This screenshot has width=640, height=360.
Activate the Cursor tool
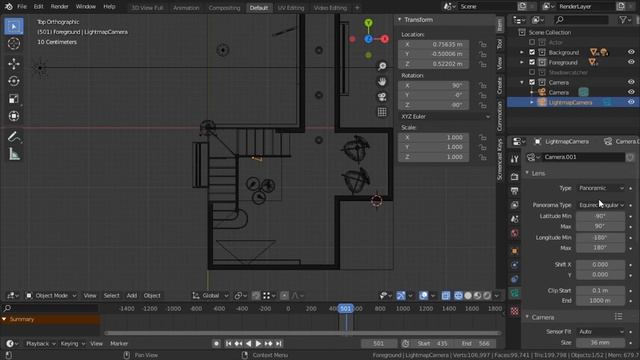[14, 44]
